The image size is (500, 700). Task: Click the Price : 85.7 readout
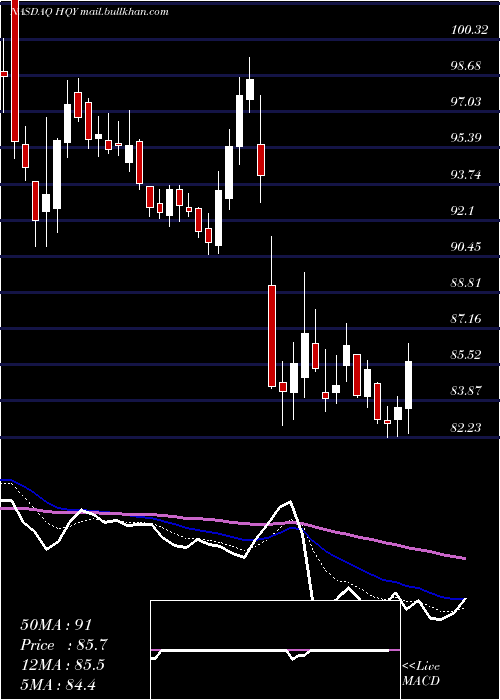(64, 645)
